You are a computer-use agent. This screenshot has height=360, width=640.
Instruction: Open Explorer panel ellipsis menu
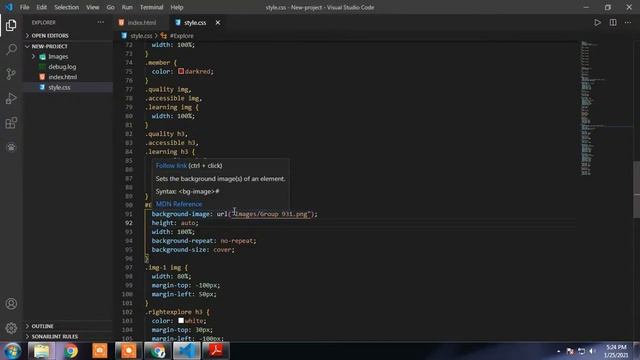coord(100,22)
